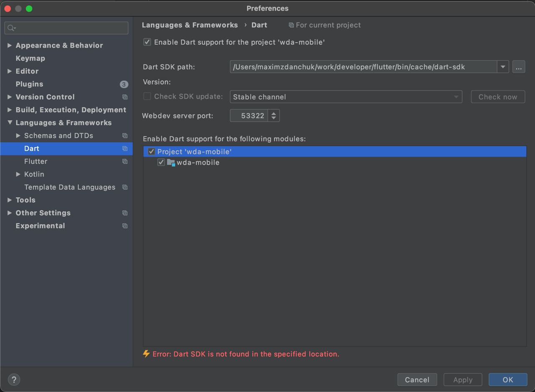The height and width of the screenshot is (392, 535).
Task: Click the 'wda-mobile' module name
Action: tap(198, 163)
